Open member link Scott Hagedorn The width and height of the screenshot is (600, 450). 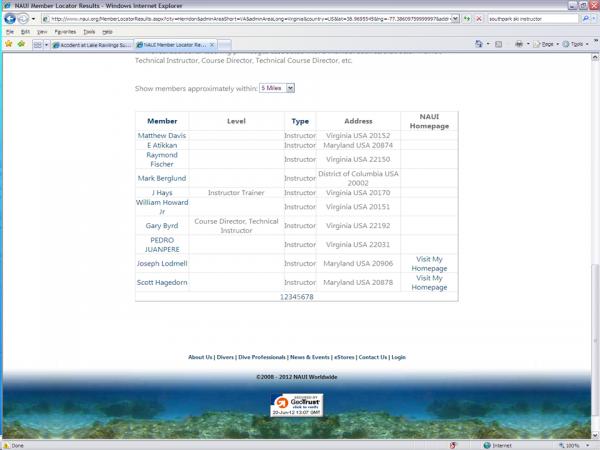[x=162, y=282]
